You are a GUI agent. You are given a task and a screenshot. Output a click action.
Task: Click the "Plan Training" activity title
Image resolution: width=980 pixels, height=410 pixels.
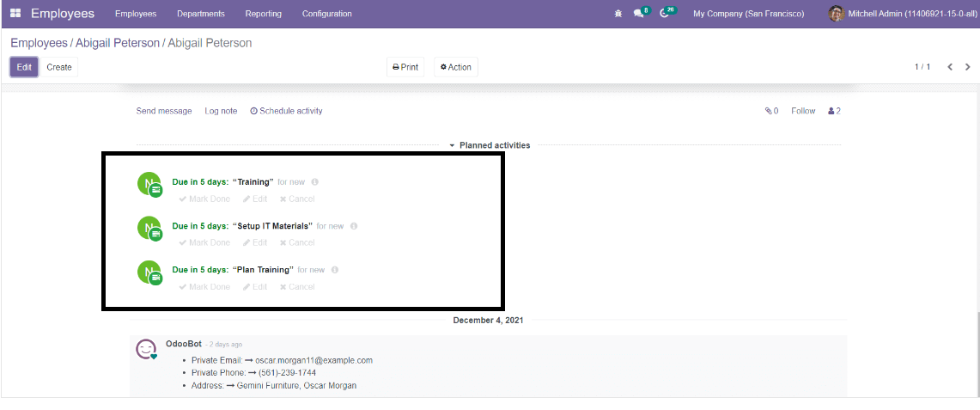(x=263, y=270)
